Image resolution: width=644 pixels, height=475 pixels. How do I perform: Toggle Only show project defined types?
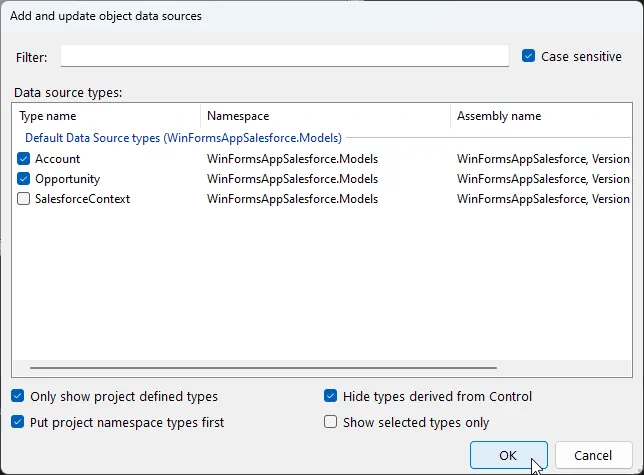tap(17, 396)
